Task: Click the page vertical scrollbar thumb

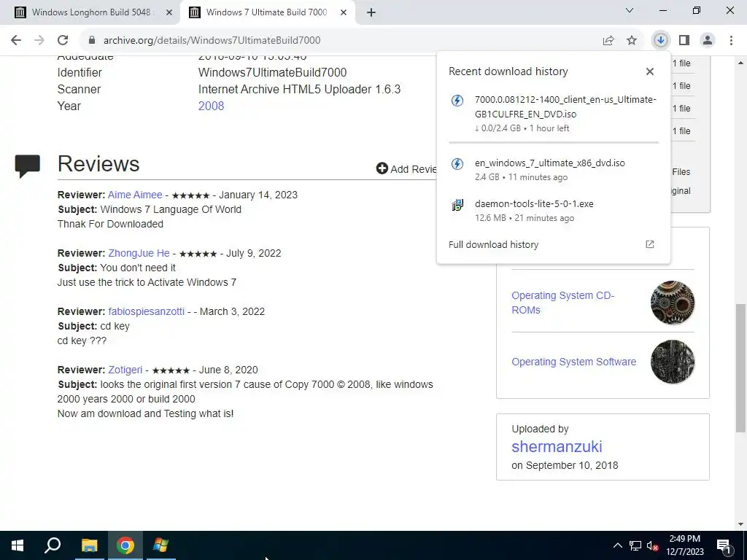Action: pyautogui.click(x=740, y=367)
